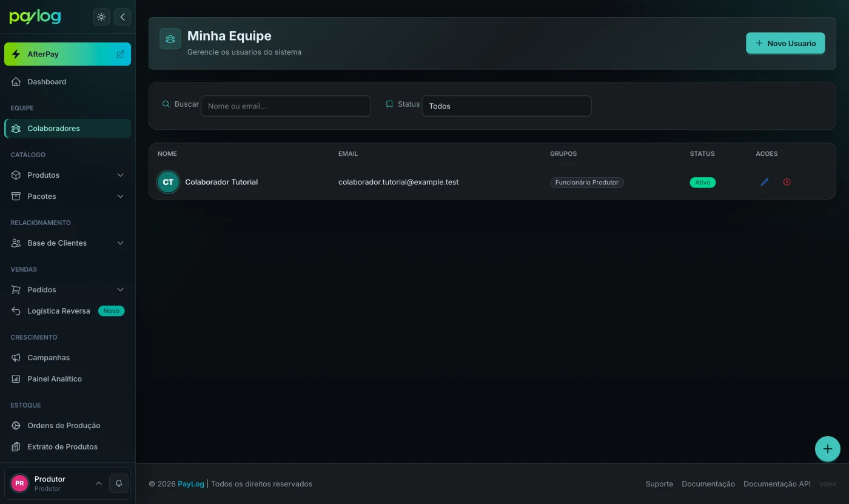This screenshot has height=504, width=849.
Task: Go to Campanhas
Action: tap(67, 358)
